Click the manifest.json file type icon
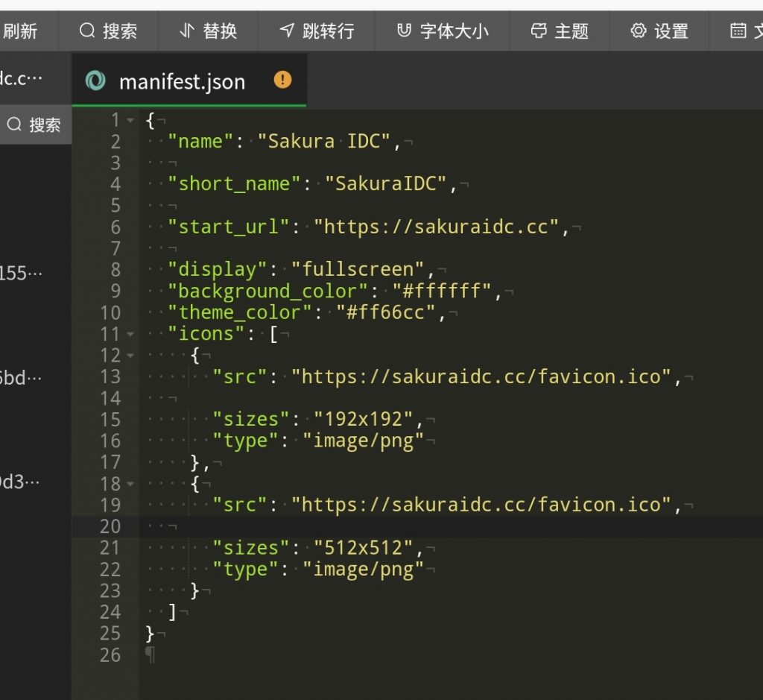The image size is (763, 700). [x=95, y=81]
